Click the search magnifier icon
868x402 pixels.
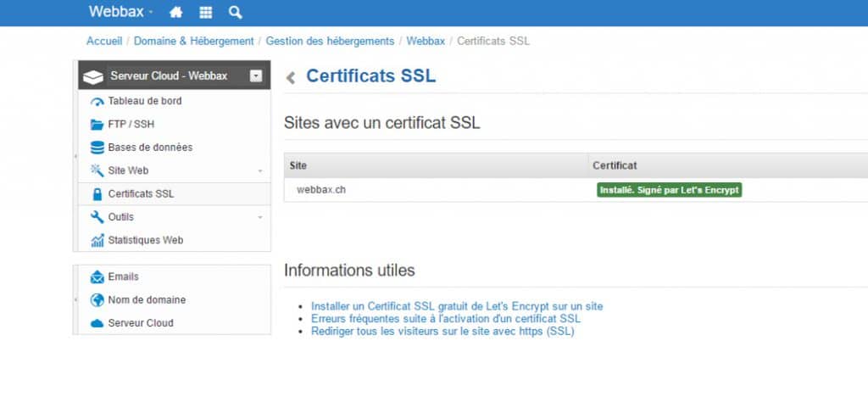pyautogui.click(x=236, y=12)
